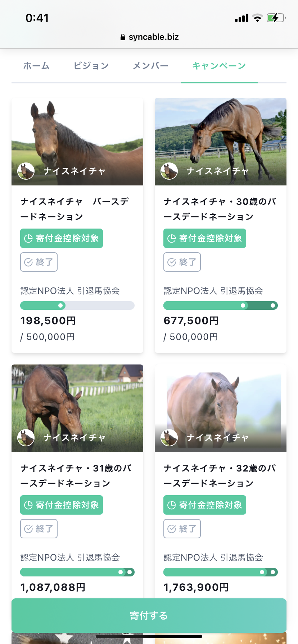Click the 198,500円 progress bar
The image size is (298, 644).
coord(77,305)
